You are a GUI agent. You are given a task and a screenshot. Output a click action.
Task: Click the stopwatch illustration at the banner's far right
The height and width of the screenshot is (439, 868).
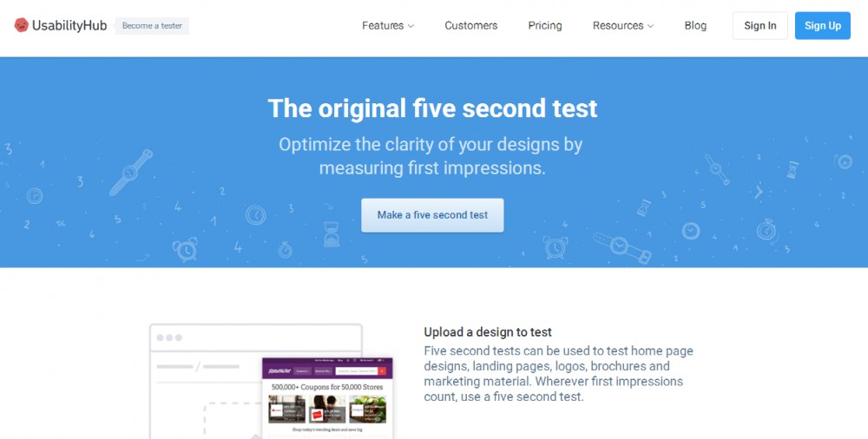click(767, 230)
